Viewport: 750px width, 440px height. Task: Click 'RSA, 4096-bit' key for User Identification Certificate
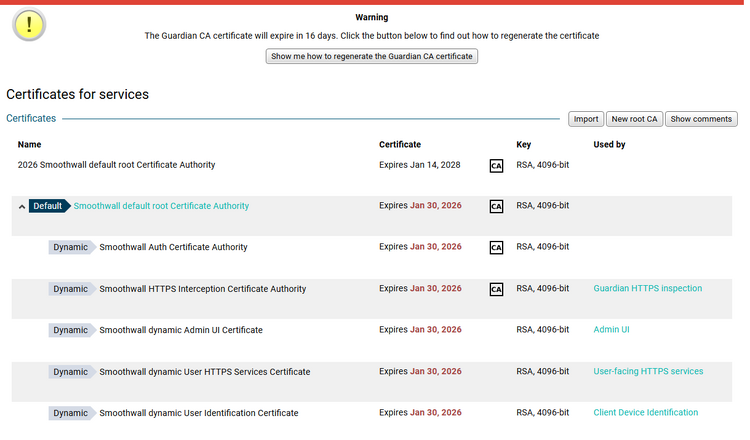pyautogui.click(x=543, y=412)
